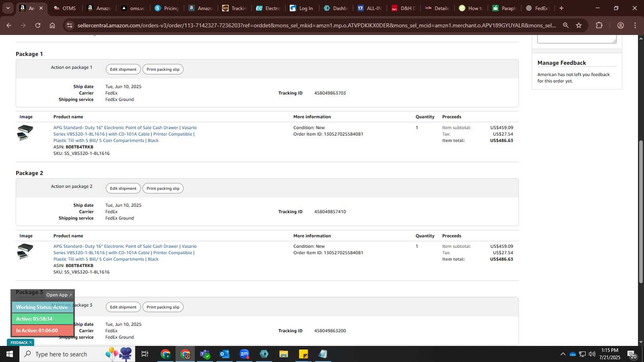
Task: Open OneDrive cloud icon in tray
Action: pyautogui.click(x=572, y=354)
